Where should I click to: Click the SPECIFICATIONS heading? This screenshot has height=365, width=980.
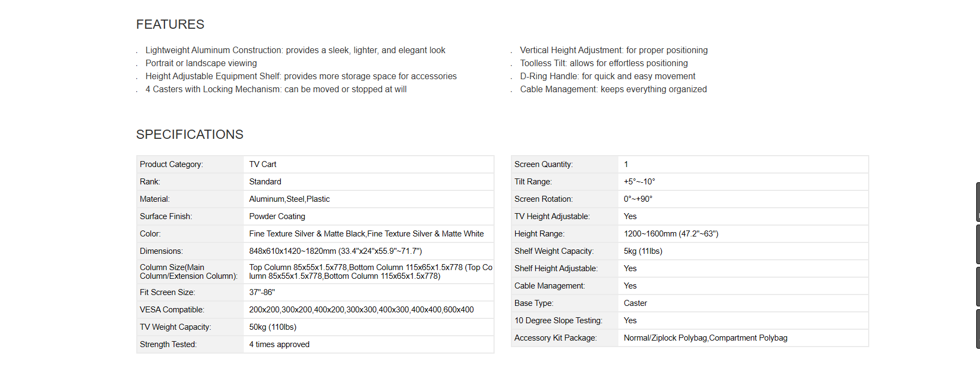coord(189,135)
